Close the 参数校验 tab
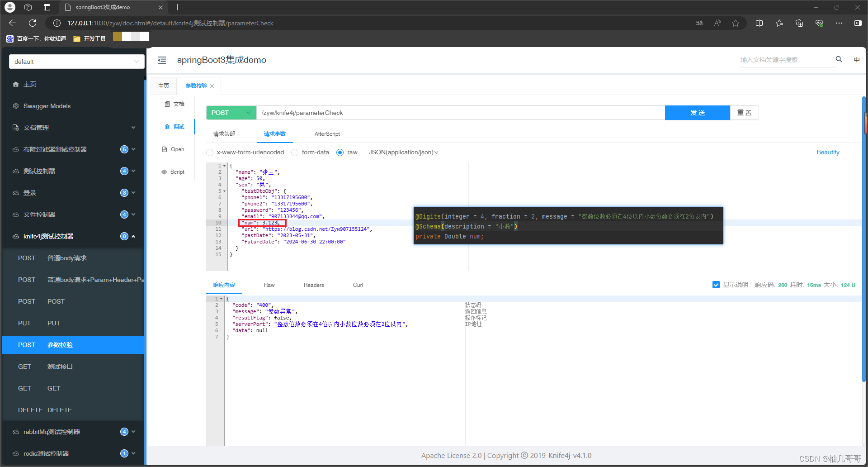This screenshot has width=868, height=467. pos(212,86)
